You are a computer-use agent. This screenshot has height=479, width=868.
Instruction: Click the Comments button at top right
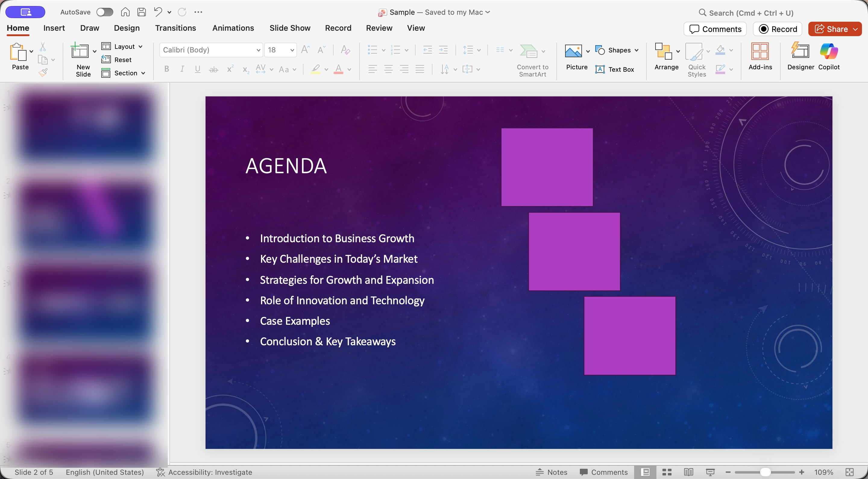[x=715, y=29]
